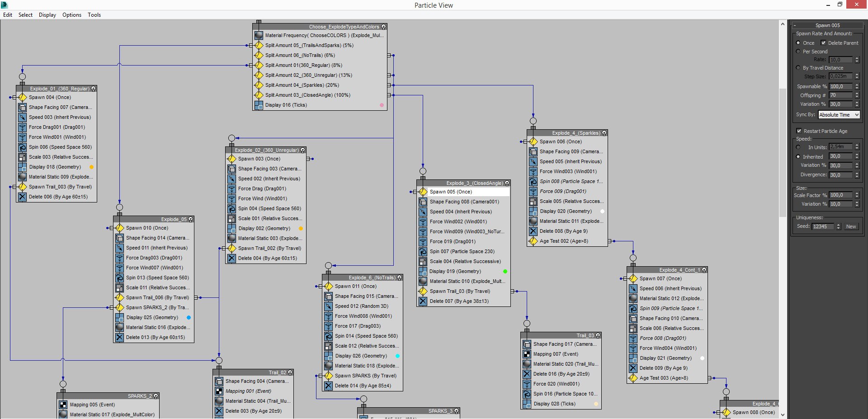Image resolution: width=868 pixels, height=419 pixels.
Task: Select the In Units speed radio button
Action: click(x=798, y=147)
